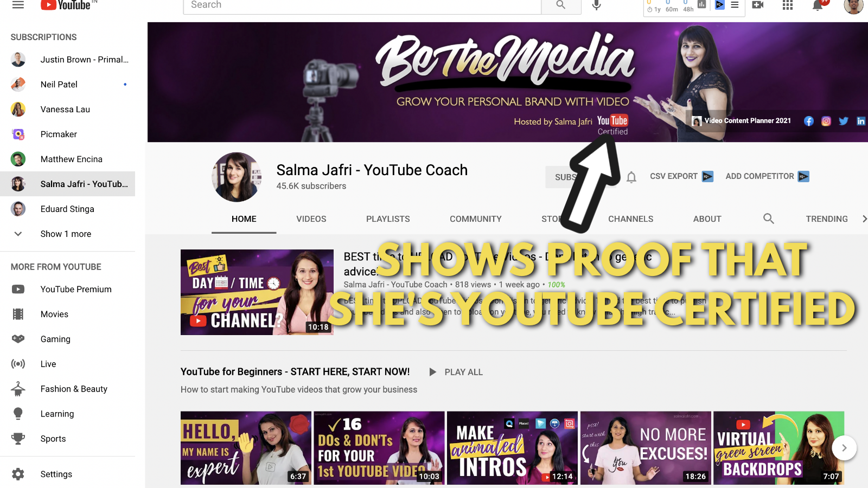Open Sports in sidebar

pyautogui.click(x=67, y=439)
